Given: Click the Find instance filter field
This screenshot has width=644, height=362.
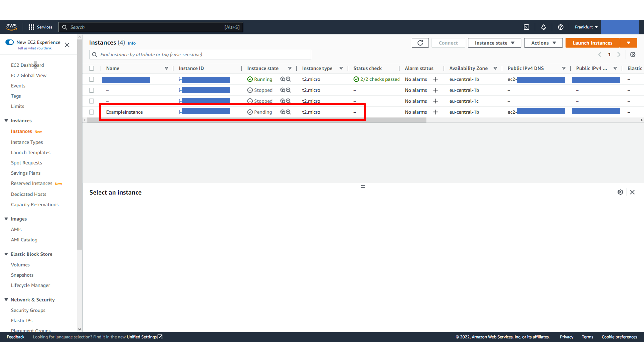Looking at the screenshot, I should [x=200, y=55].
